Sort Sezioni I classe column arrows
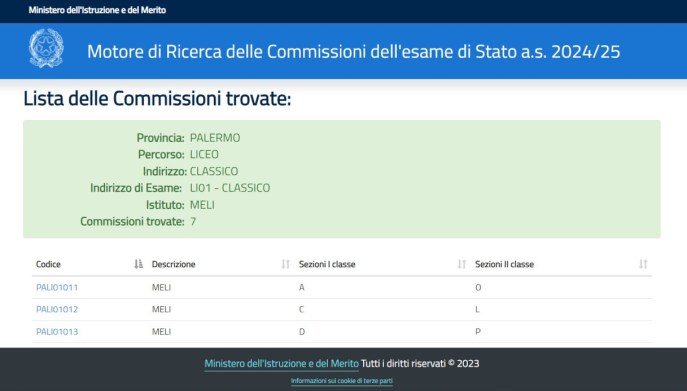 click(462, 264)
